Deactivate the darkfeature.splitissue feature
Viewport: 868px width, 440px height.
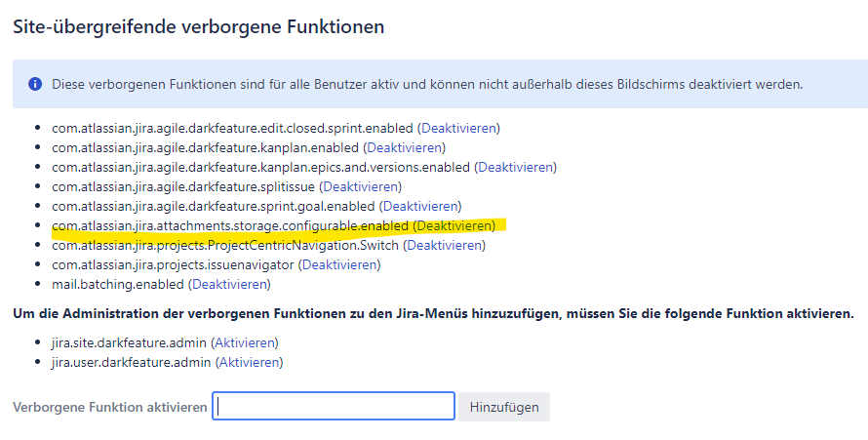coord(361,187)
